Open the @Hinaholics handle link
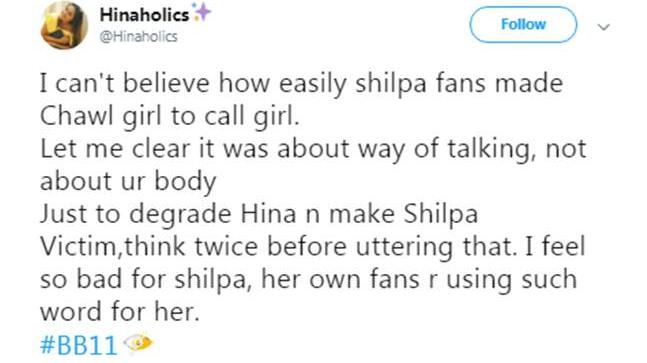The height and width of the screenshot is (363, 647). (139, 37)
